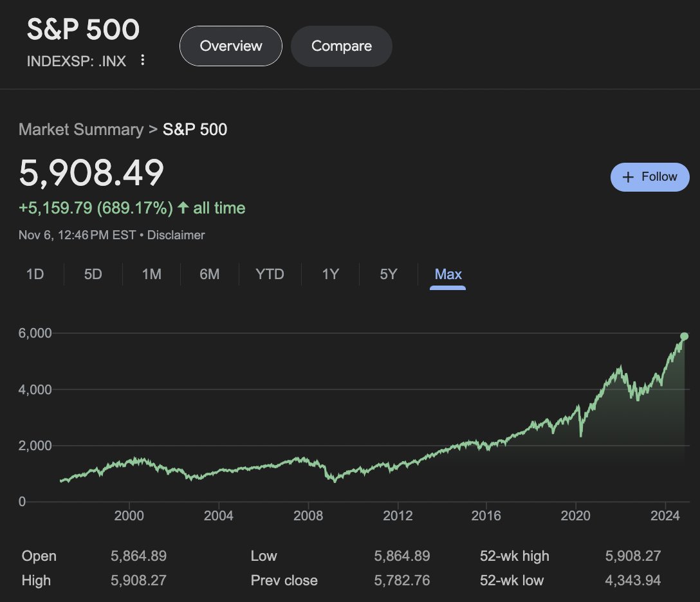
Task: Open the Disclaimer link
Action: [x=176, y=235]
